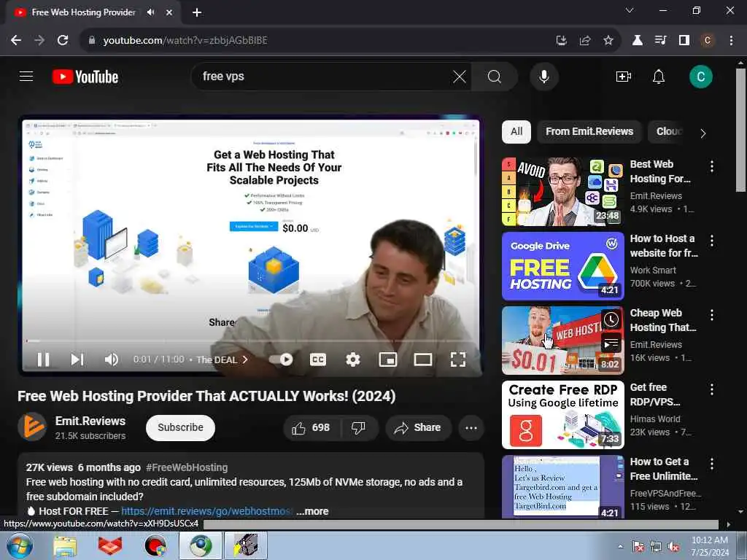Toggle closed captions CC
Screen dimensions: 747x560
point(318,359)
